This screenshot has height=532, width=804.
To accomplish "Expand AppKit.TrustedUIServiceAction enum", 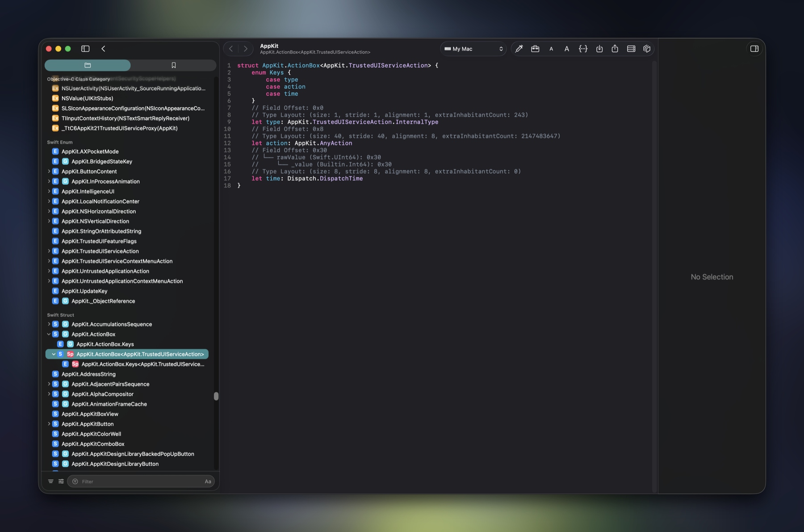I will 49,251.
